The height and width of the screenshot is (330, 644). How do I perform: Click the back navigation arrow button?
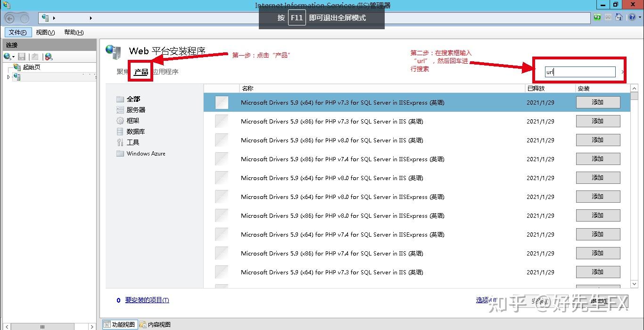(10, 18)
